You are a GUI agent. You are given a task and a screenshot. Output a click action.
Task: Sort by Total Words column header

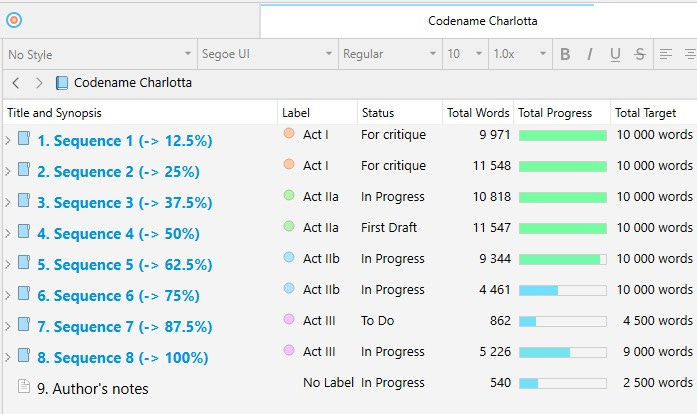pyautogui.click(x=478, y=113)
